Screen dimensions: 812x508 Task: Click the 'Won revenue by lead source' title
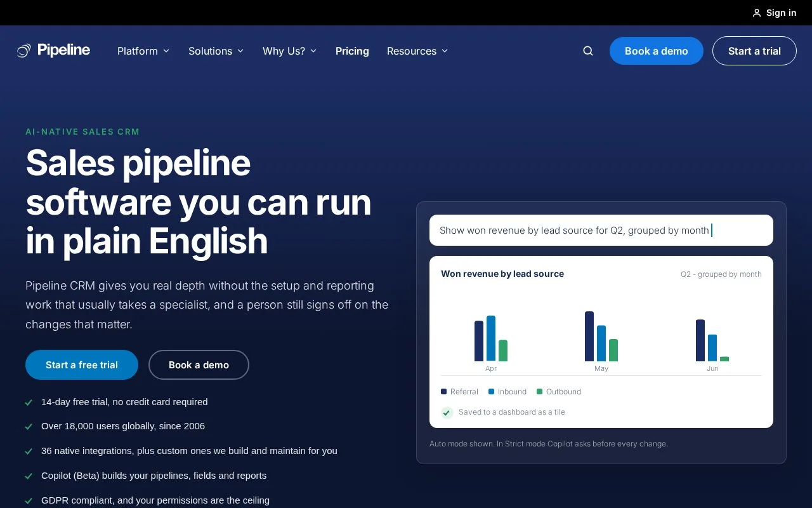(x=502, y=274)
